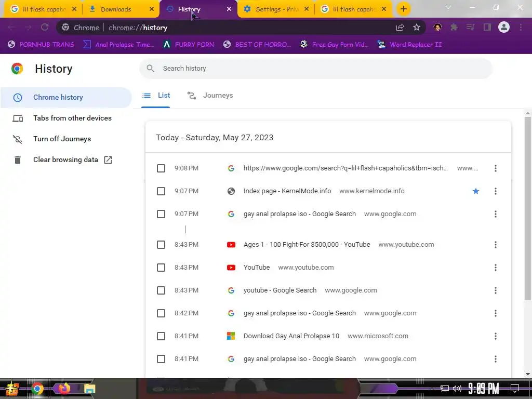Open more actions for the 9:08 PM entry
This screenshot has width=532, height=399.
(x=495, y=168)
